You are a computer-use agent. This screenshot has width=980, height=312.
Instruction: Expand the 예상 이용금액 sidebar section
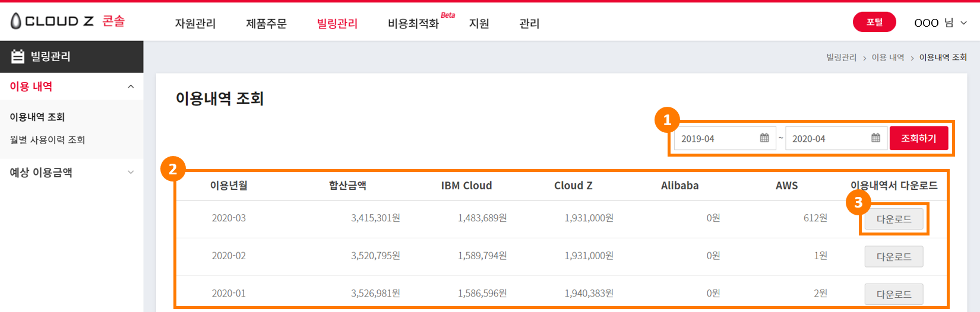click(131, 173)
